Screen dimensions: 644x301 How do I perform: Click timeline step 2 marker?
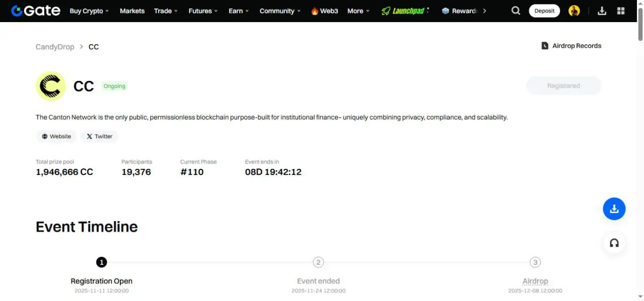pyautogui.click(x=318, y=262)
